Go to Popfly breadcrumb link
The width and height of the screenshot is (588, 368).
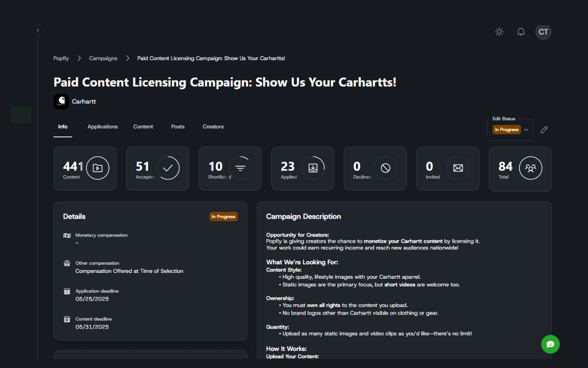click(x=61, y=58)
